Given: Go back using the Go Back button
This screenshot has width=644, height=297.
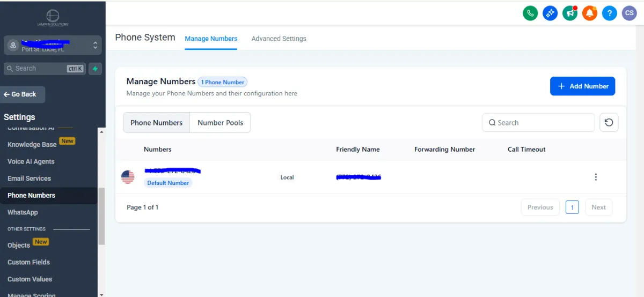Looking at the screenshot, I should tap(23, 94).
